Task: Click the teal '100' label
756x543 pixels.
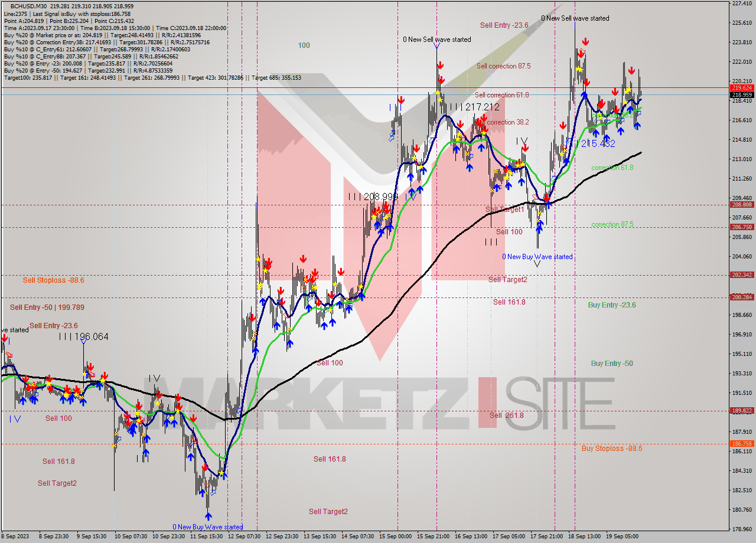Action: 304,45
